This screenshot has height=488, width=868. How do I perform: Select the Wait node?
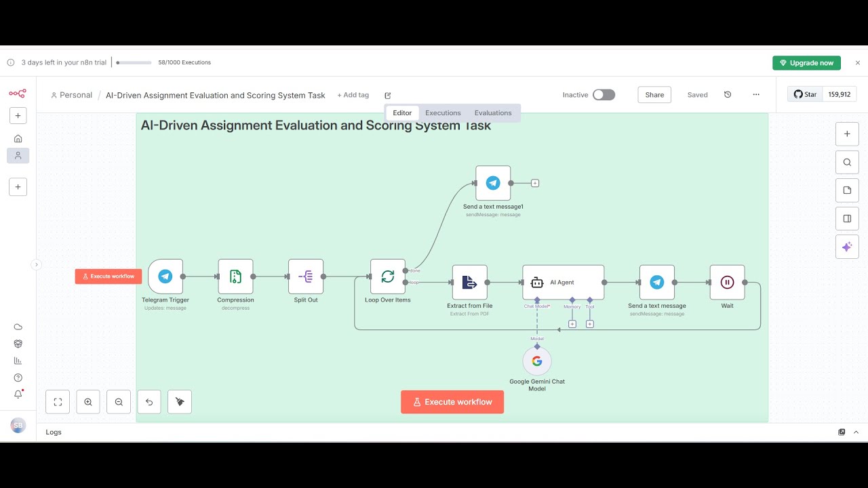[x=727, y=282]
